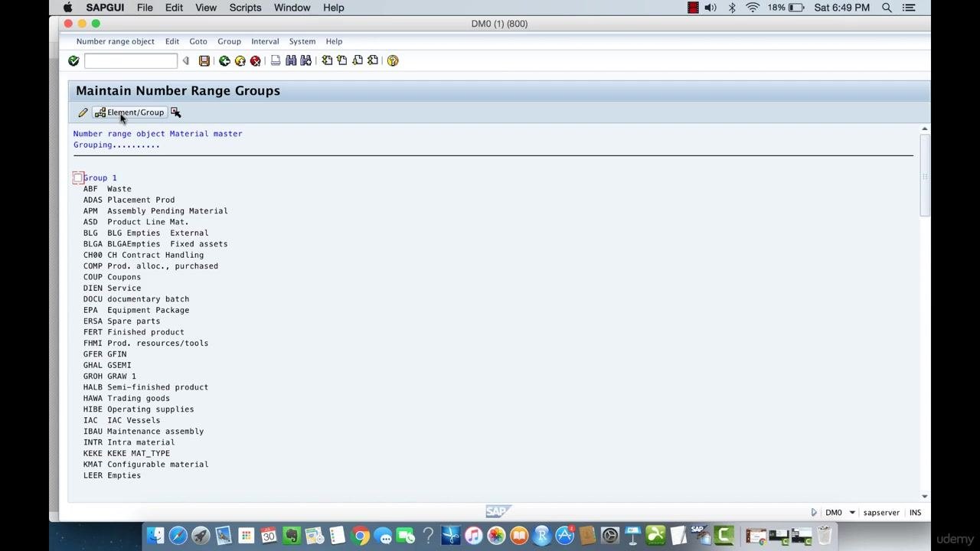Open the Scripts menu in macOS menu bar
Screen dimensions: 980x551
(245, 8)
